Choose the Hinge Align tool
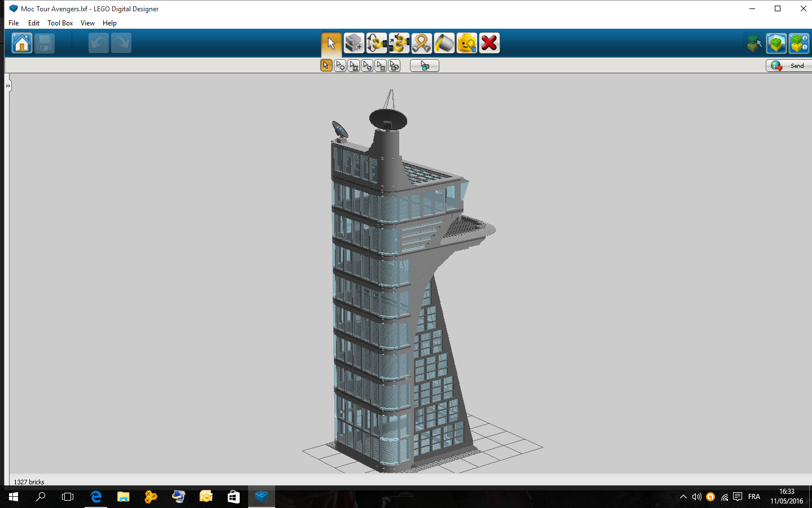The width and height of the screenshot is (812, 508). click(x=399, y=43)
